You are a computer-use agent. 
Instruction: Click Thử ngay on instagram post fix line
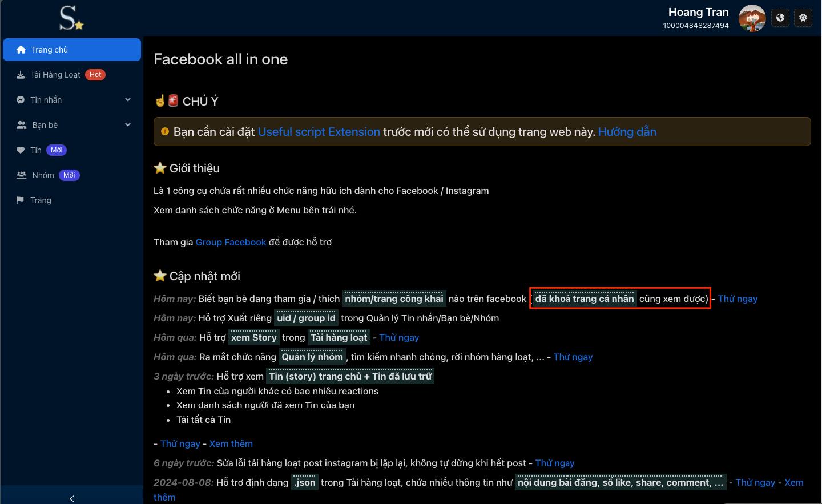tap(555, 463)
